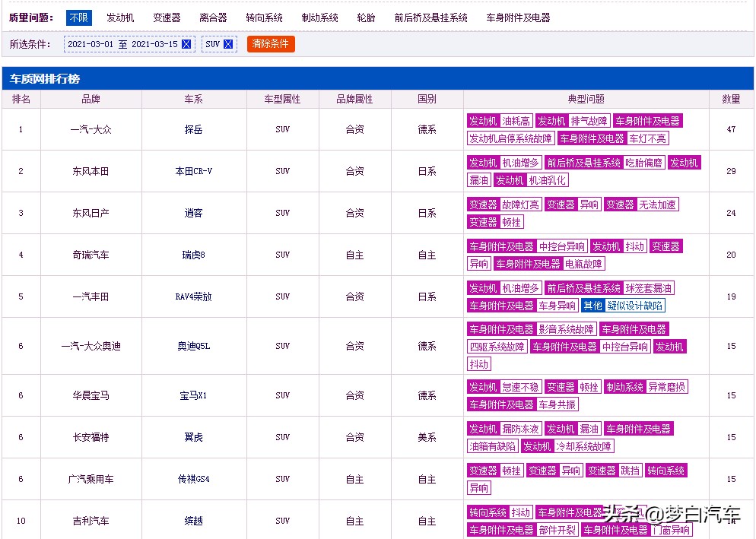Click the 吃胎偏磨 issue tag
The image size is (756, 539).
point(643,163)
